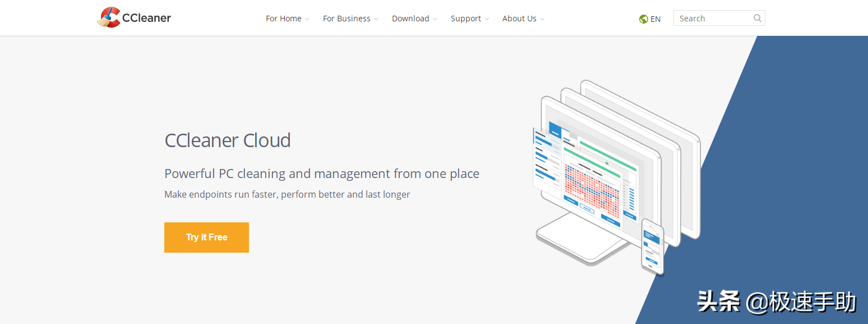This screenshot has height=324, width=868.
Task: Open the Download menu
Action: pyautogui.click(x=415, y=19)
